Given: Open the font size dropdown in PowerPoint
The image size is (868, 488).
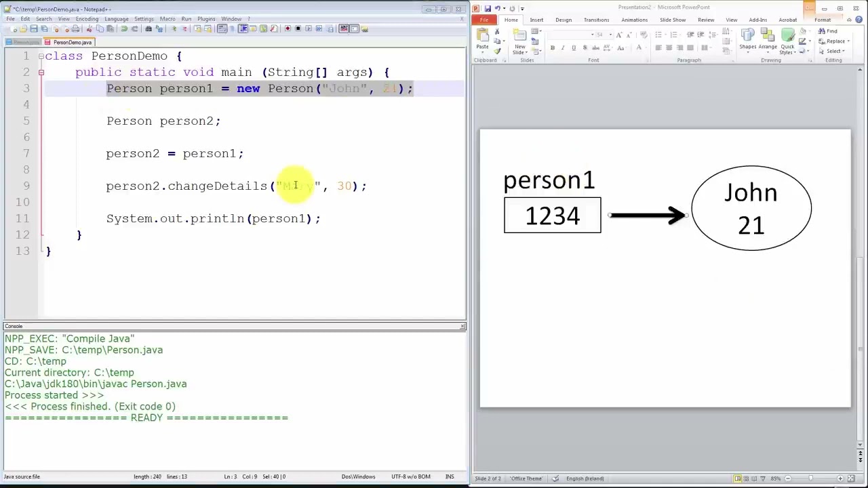Looking at the screenshot, I should [610, 35].
